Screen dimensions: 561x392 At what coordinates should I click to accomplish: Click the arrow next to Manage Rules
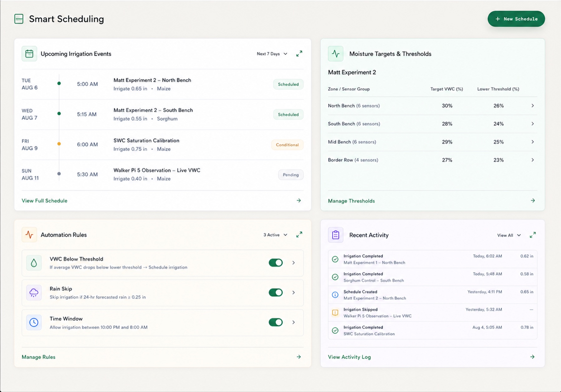(299, 357)
